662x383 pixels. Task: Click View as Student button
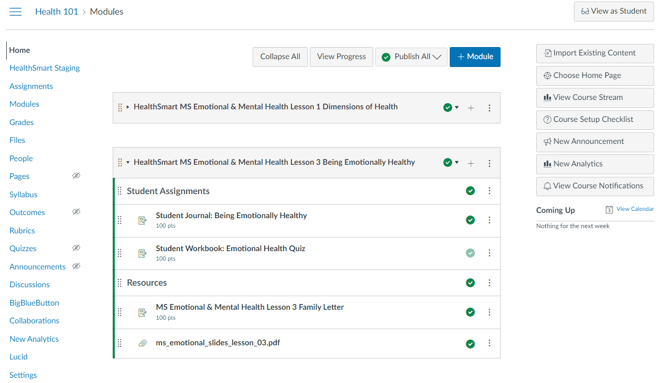[614, 11]
